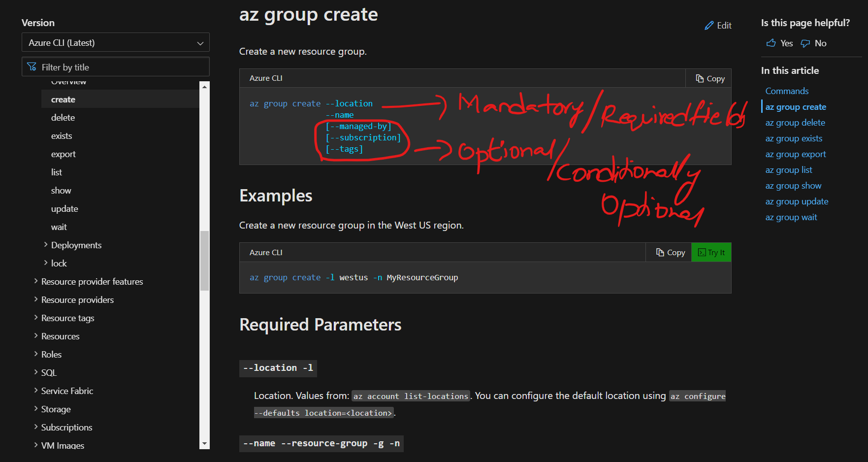Viewport: 868px width, 462px height.
Task: Click the Examples heading
Action: (276, 196)
